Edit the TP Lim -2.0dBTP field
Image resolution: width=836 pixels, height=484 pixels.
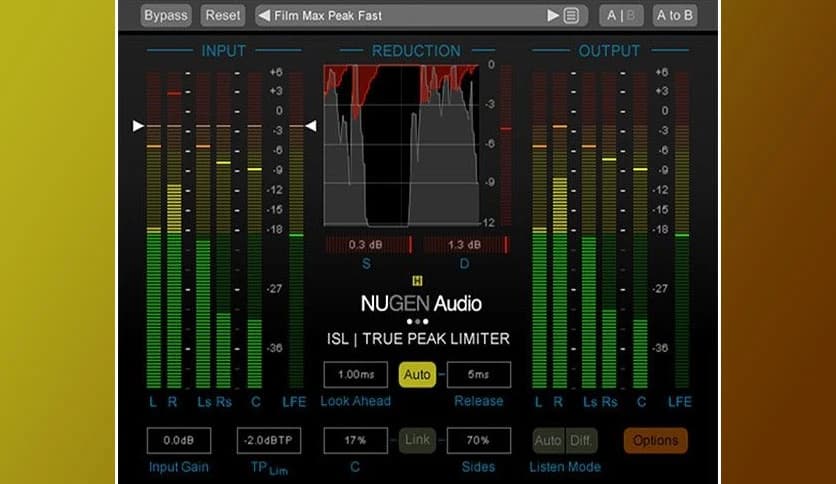click(269, 440)
